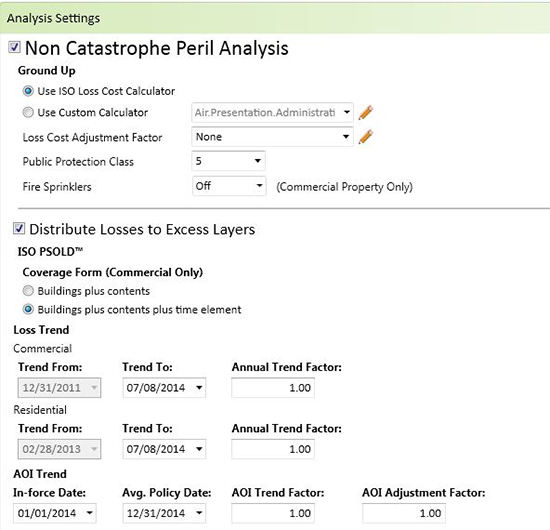Open Commercial Trend From date picker

(59, 388)
